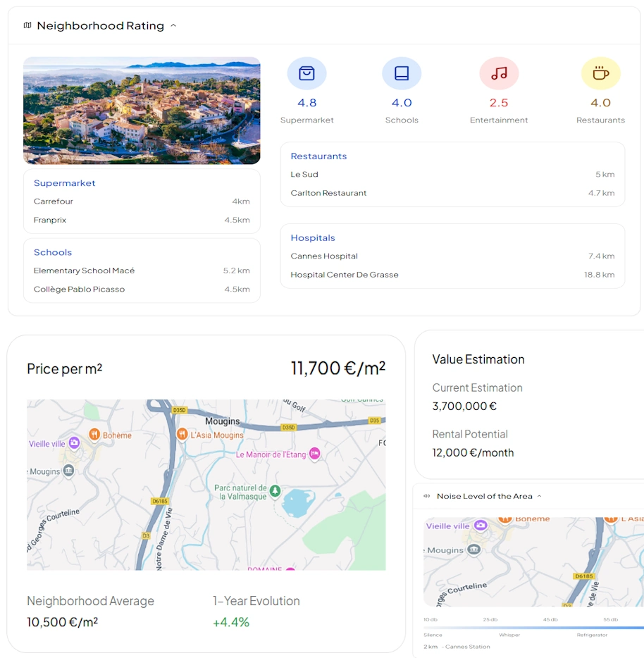644x658 pixels.
Task: Click the D6185 road badge on price map
Action: 159,501
